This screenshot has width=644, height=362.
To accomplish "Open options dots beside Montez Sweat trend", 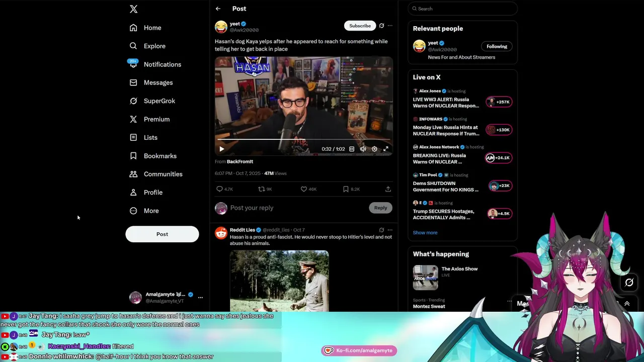I will (509, 301).
